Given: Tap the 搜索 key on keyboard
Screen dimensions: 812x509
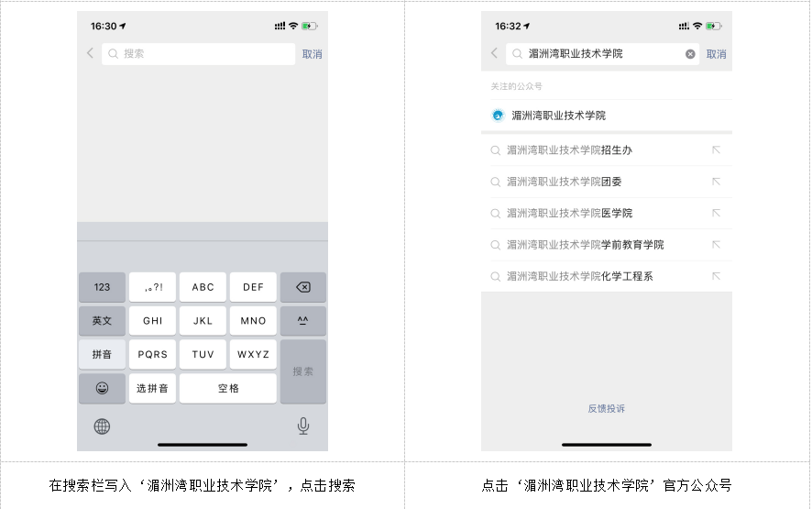Looking at the screenshot, I should (x=303, y=371).
